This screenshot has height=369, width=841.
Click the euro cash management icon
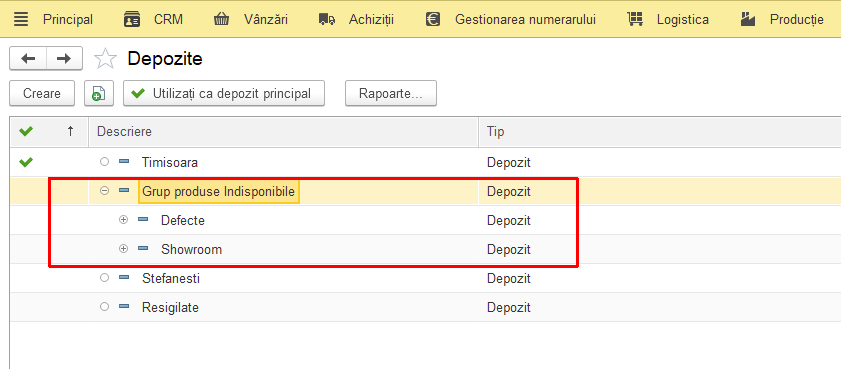coord(433,20)
